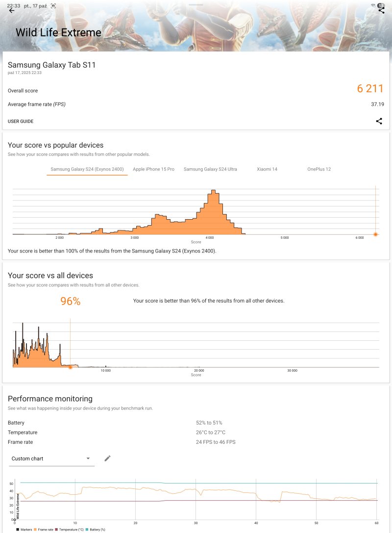This screenshot has width=392, height=533.
Task: Share the result using the score card share icon
Action: (x=379, y=121)
